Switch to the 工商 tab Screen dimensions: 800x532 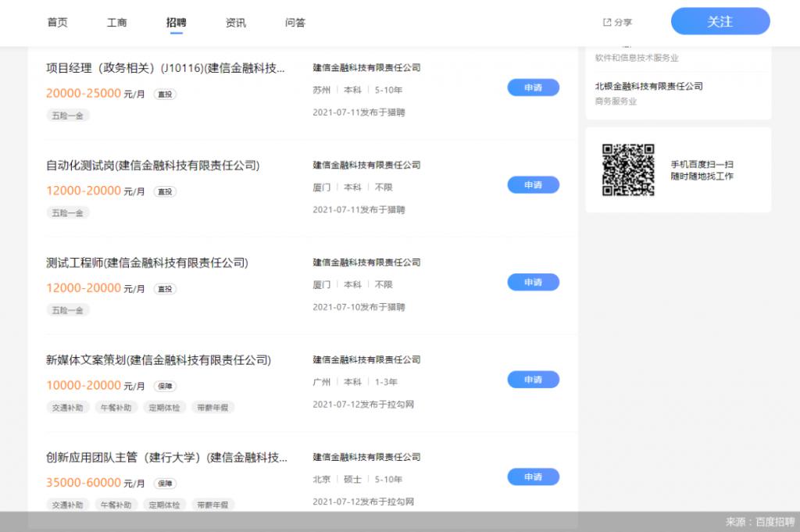[x=116, y=22]
